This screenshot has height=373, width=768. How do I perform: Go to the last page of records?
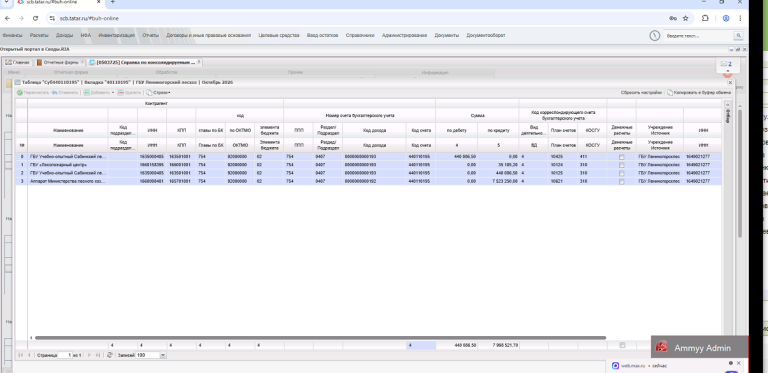point(97,355)
